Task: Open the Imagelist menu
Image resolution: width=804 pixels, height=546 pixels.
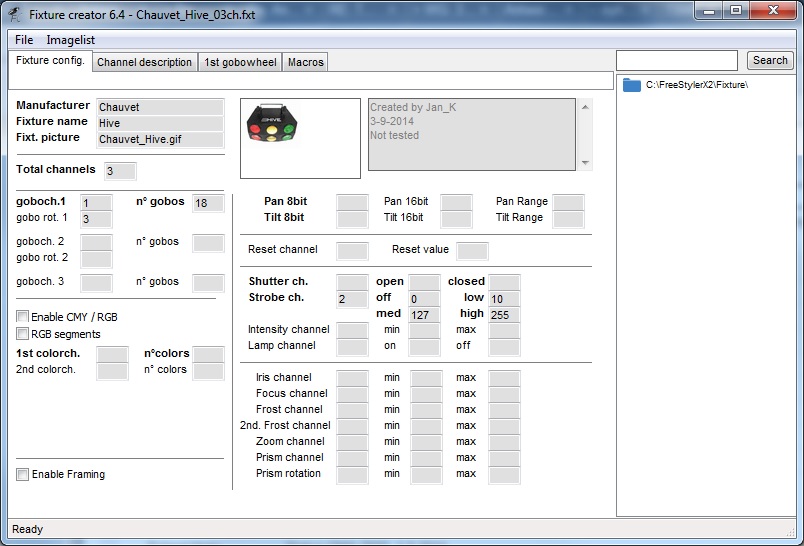Action: coord(71,40)
